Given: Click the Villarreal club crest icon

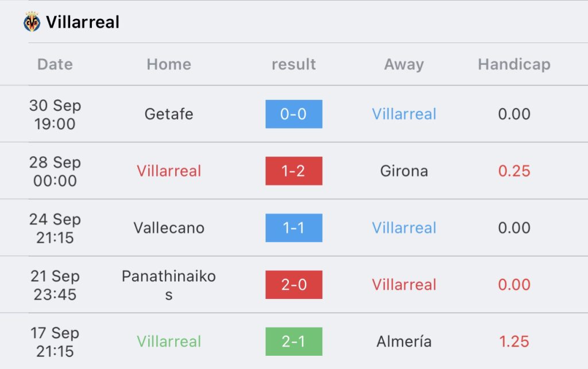Looking at the screenshot, I should (32, 22).
